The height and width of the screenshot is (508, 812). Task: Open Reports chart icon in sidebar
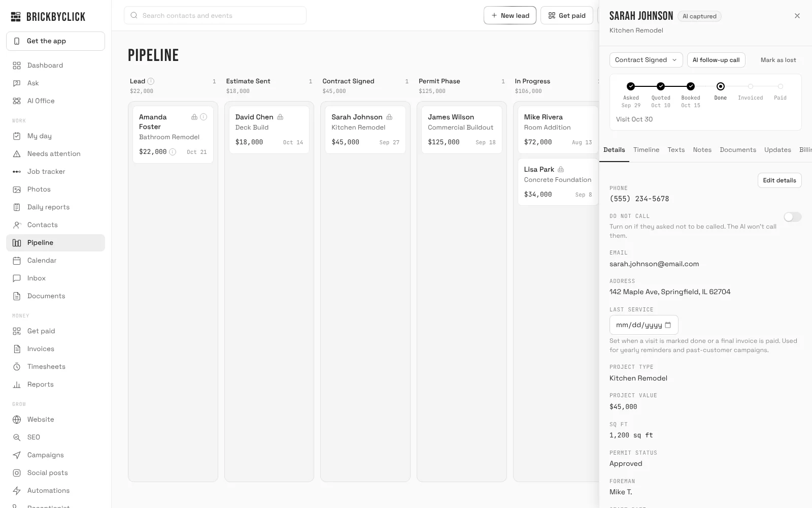coord(17,385)
